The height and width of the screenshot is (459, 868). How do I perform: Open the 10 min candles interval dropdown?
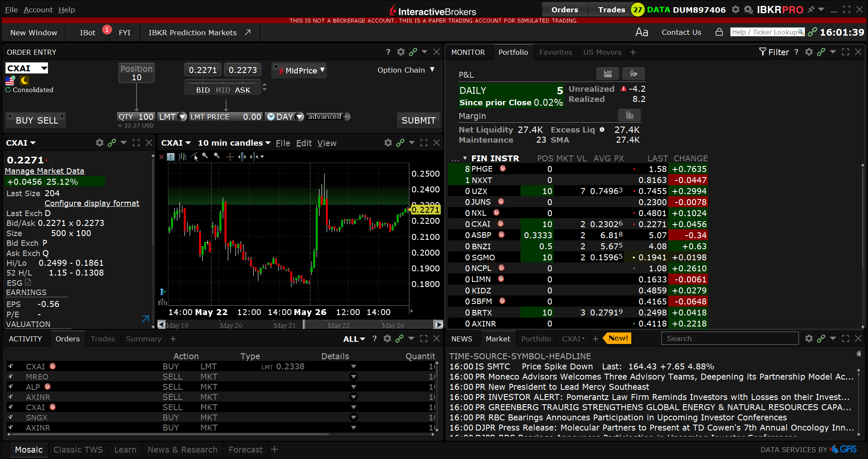click(x=234, y=143)
